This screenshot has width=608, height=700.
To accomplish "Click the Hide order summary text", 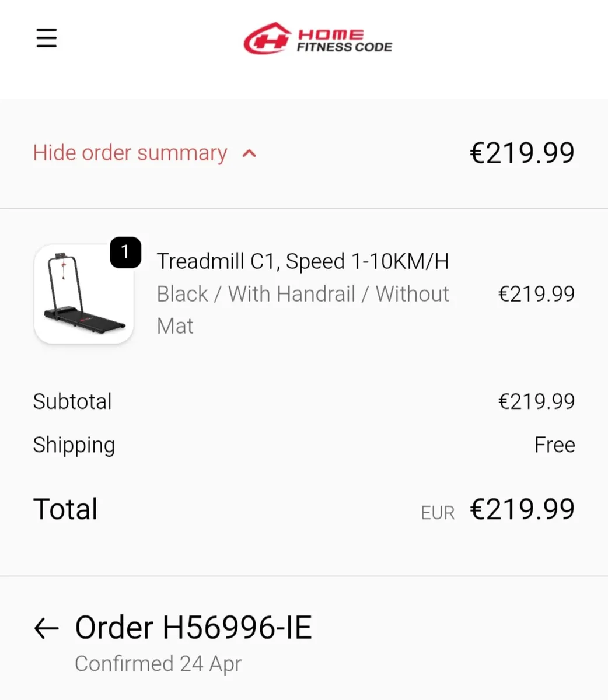I will click(130, 153).
